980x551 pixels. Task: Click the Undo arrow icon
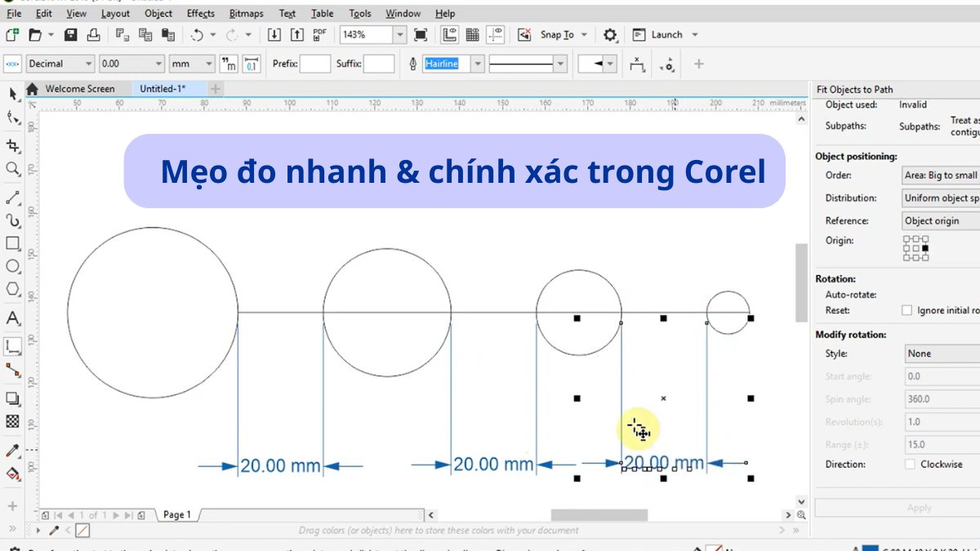point(198,34)
